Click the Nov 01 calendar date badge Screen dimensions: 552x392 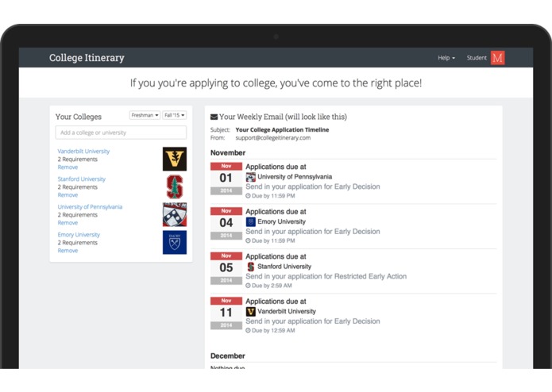pos(226,179)
